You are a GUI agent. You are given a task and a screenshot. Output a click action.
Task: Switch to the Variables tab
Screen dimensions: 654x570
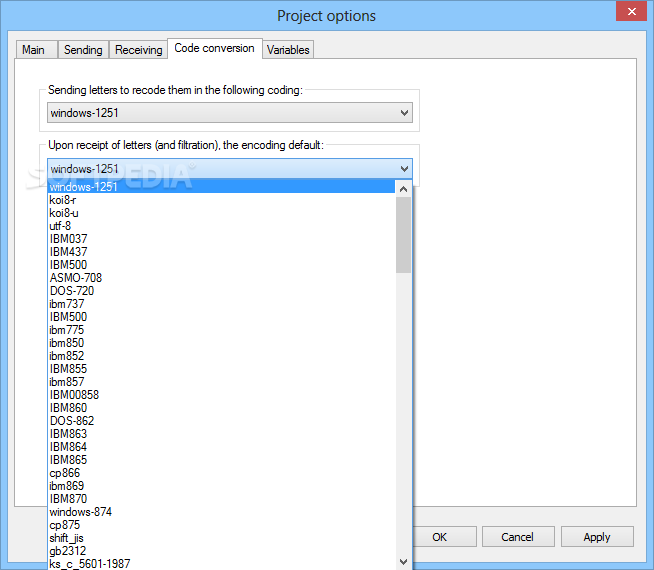(x=288, y=50)
